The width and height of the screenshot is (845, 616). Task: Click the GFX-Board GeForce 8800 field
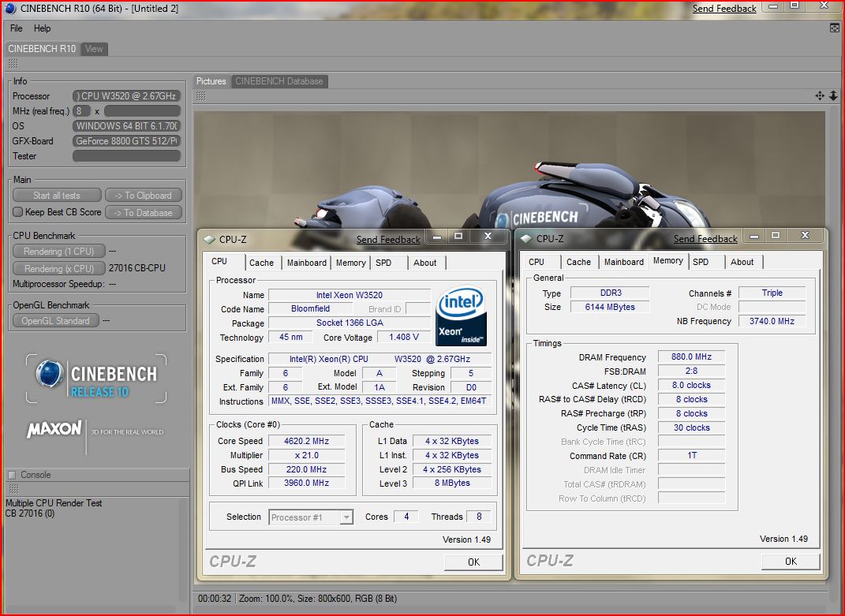point(127,140)
